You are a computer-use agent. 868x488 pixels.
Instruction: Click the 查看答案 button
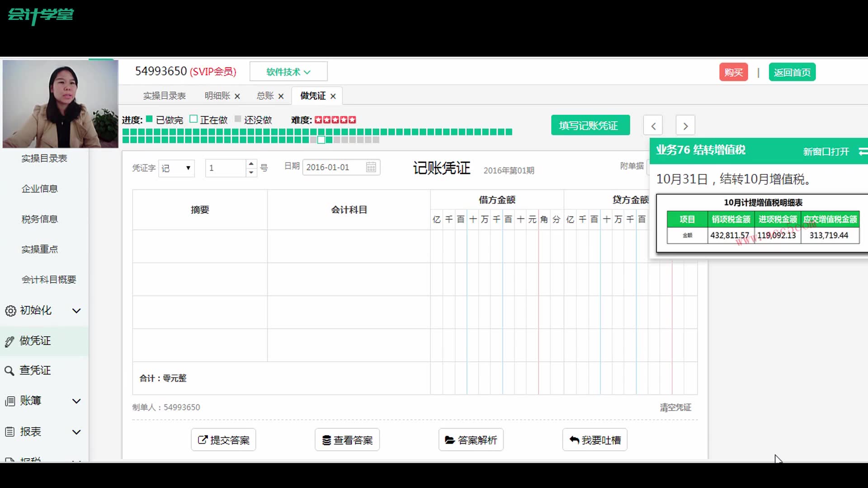[x=347, y=440]
